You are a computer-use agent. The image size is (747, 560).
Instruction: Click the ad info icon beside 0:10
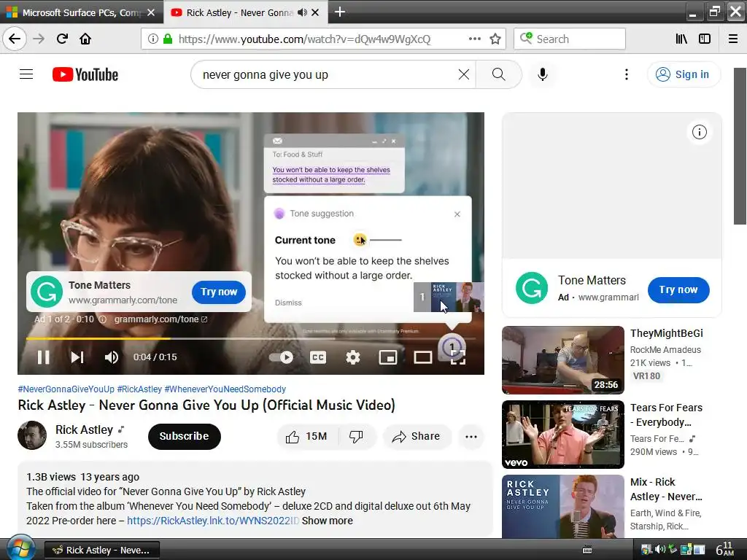click(x=102, y=319)
